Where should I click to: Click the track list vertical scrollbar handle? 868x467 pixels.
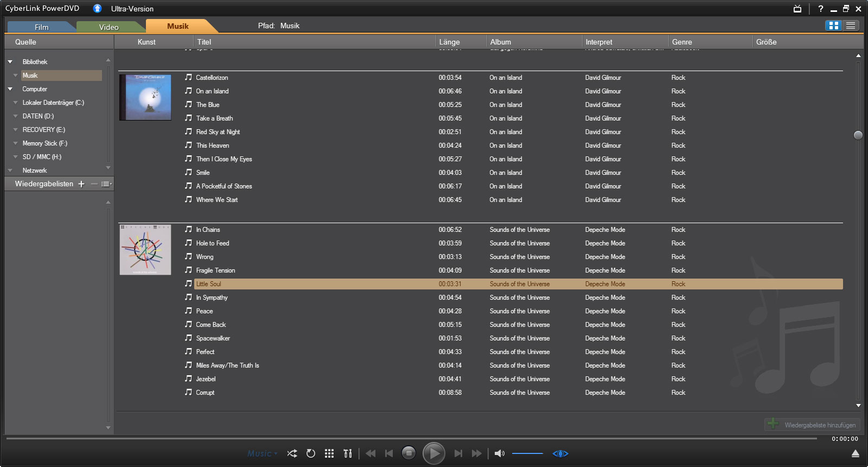858,135
